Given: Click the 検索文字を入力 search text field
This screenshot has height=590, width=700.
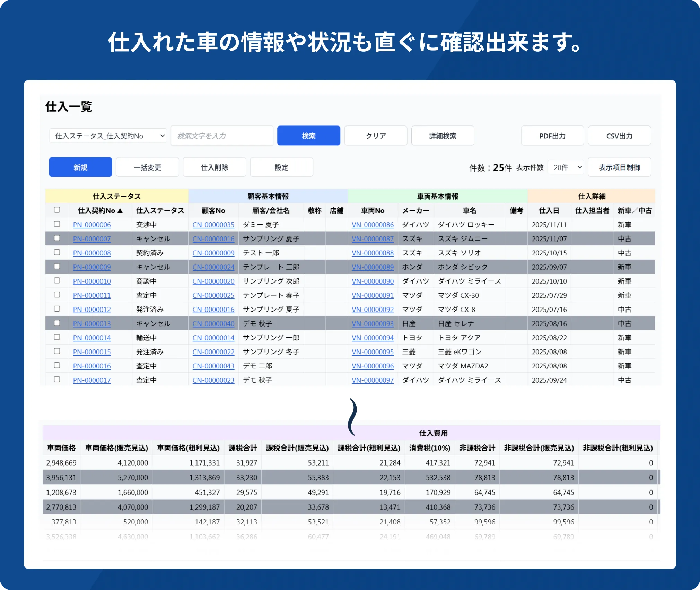Looking at the screenshot, I should (x=222, y=136).
